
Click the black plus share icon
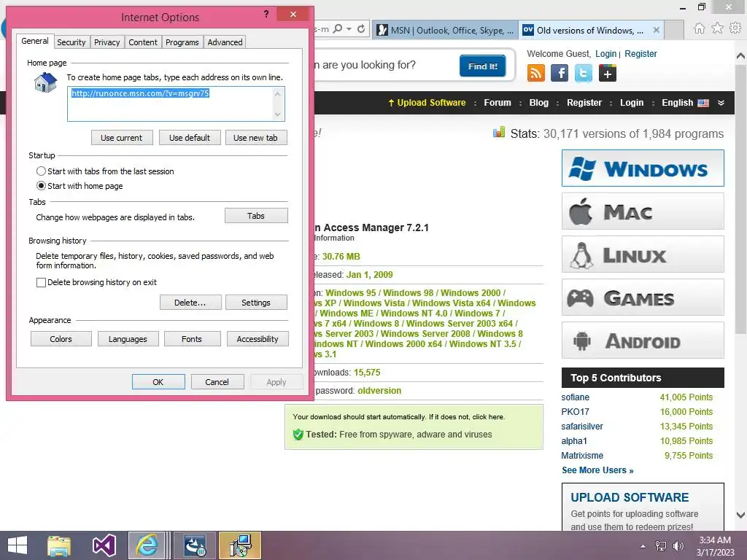coord(608,74)
